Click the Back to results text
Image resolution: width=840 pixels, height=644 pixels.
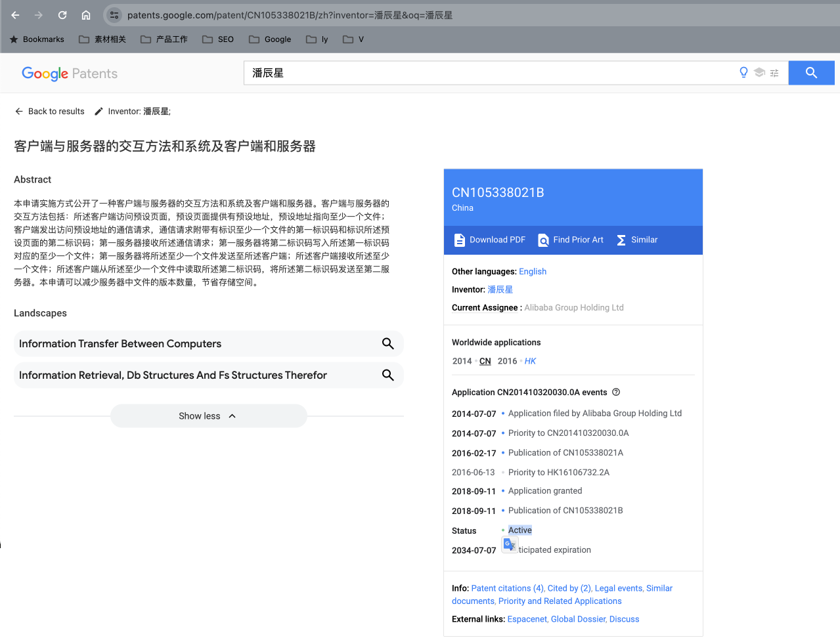[56, 112]
